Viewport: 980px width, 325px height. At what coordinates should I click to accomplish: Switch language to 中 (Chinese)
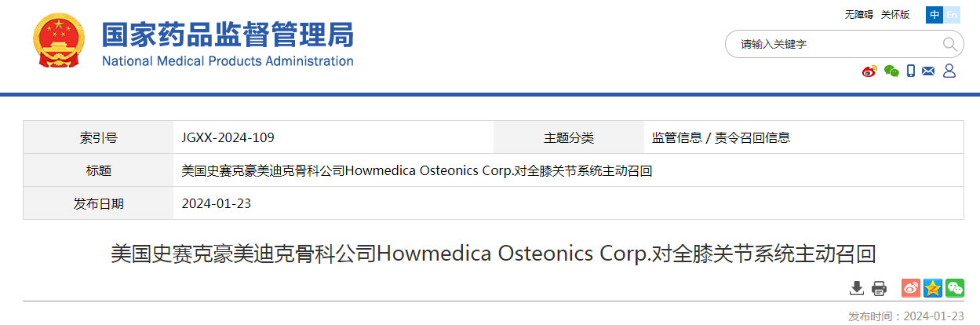[x=934, y=14]
